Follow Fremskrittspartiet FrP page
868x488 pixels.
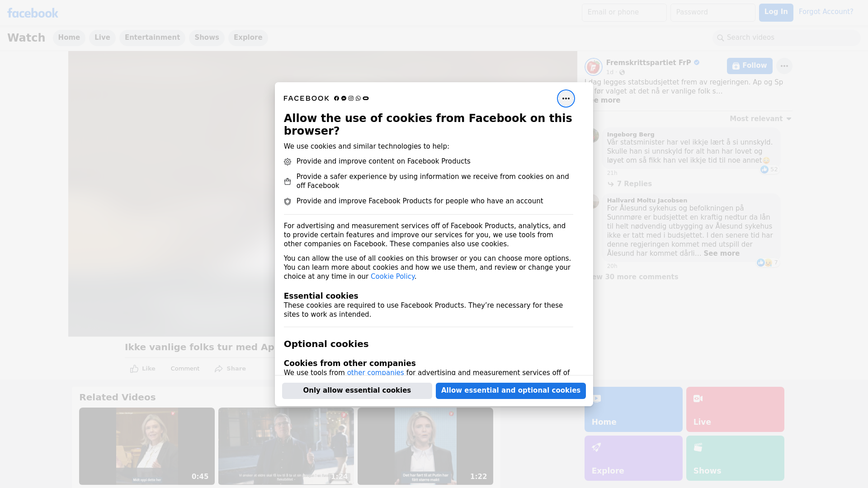[x=750, y=66]
